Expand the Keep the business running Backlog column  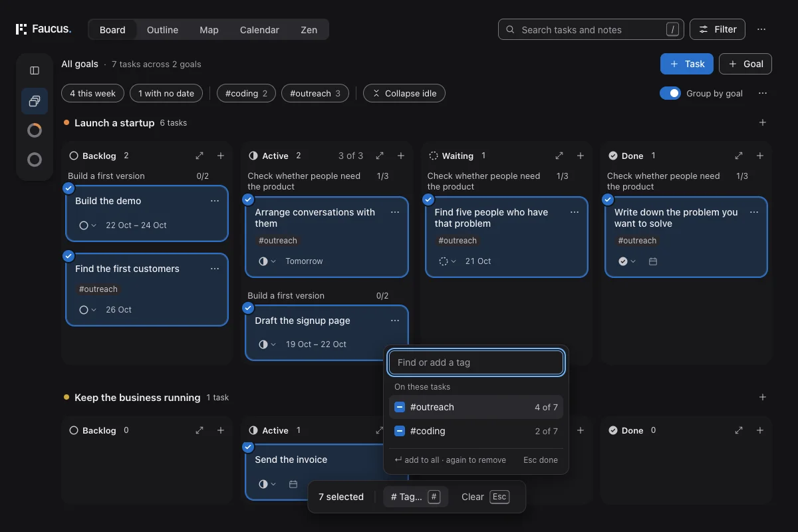pyautogui.click(x=199, y=430)
